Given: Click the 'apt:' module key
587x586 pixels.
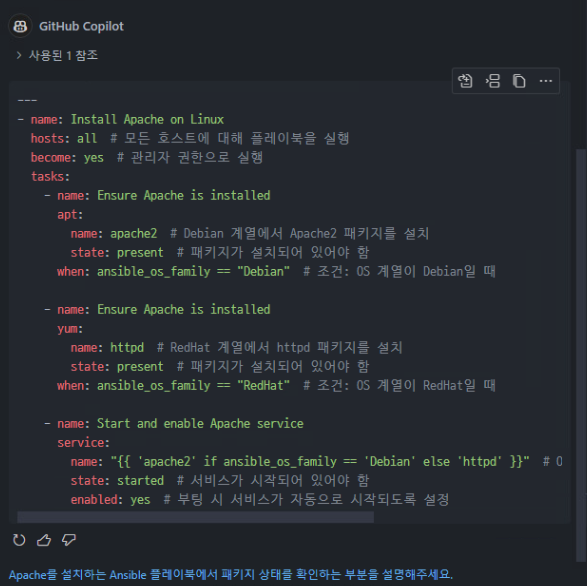Looking at the screenshot, I should click(x=70, y=215).
